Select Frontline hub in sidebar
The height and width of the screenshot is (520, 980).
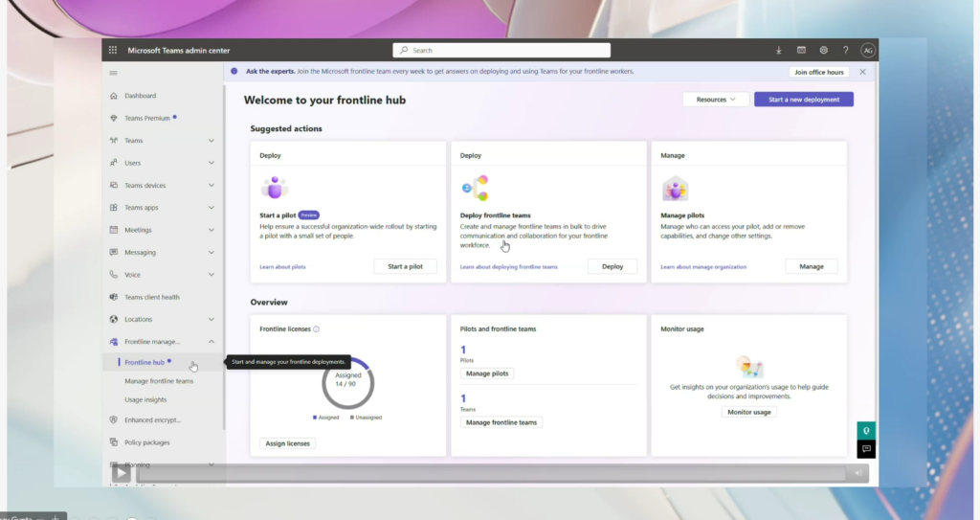tap(145, 362)
